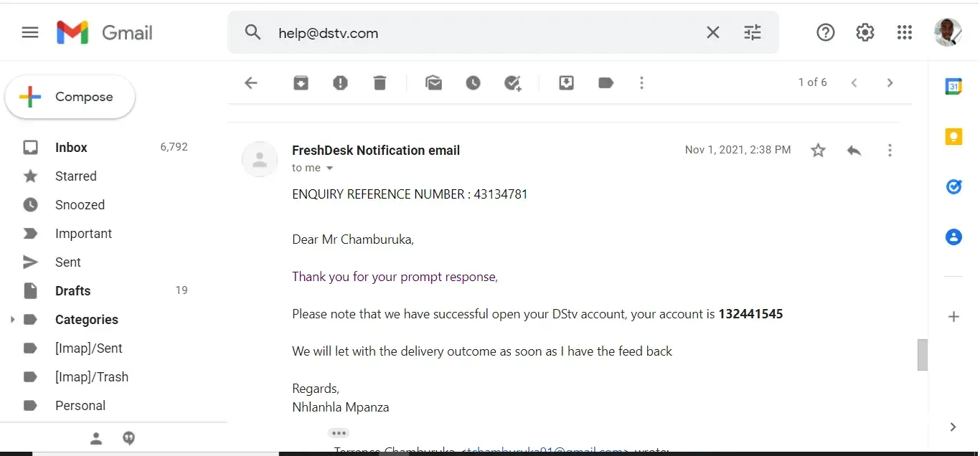Archive this email conversation
Image resolution: width=980 pixels, height=456 pixels.
tap(301, 83)
